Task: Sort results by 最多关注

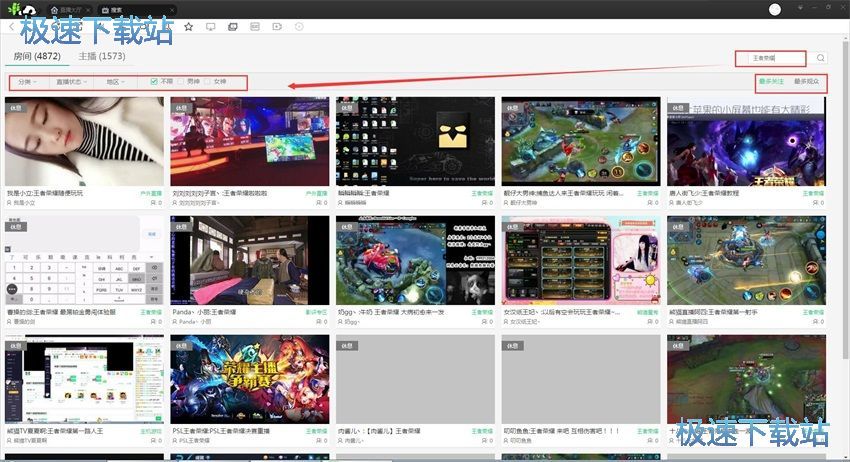Action: coord(771,81)
